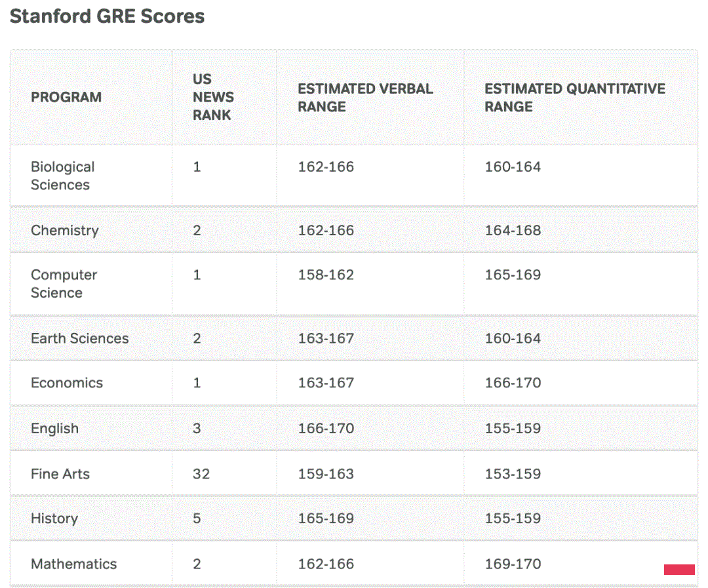708x588 pixels.
Task: Click the Stanford GRE Scores heading
Action: 107,16
